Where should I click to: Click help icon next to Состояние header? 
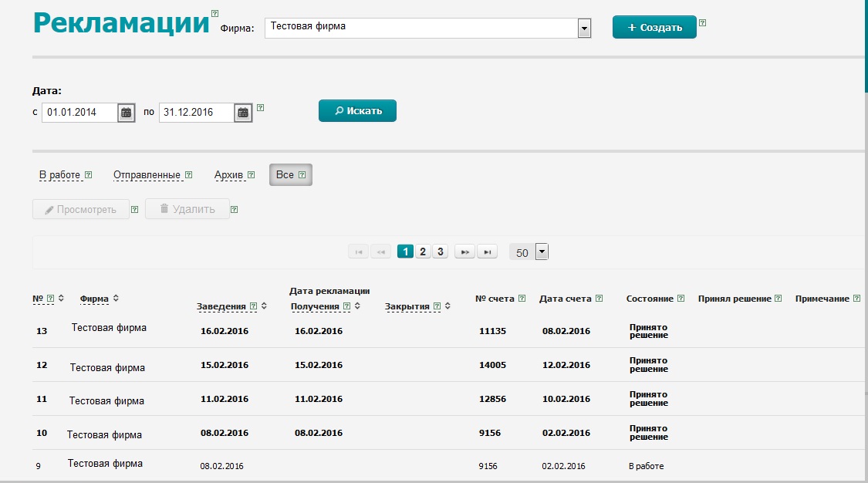click(x=681, y=299)
